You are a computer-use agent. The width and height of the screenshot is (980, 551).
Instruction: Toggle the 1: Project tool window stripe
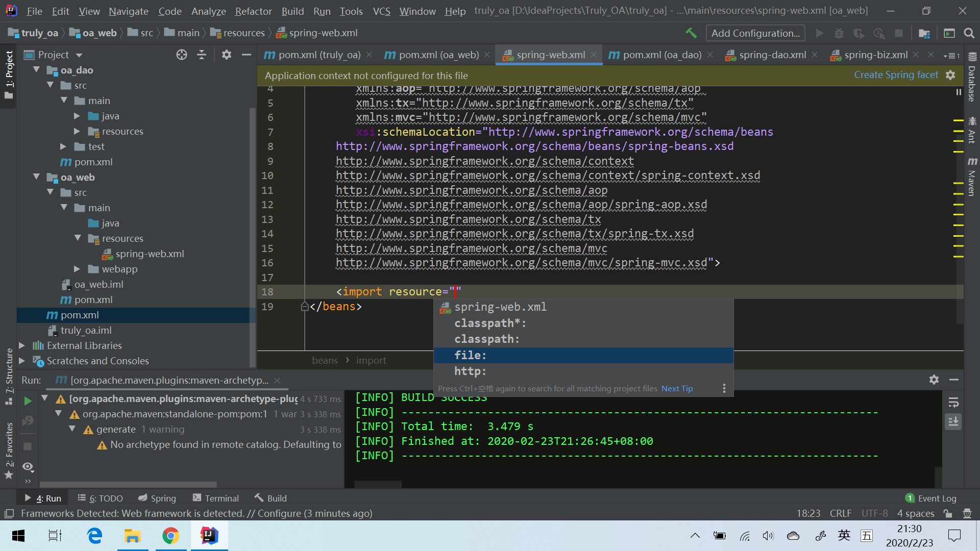tap(9, 76)
